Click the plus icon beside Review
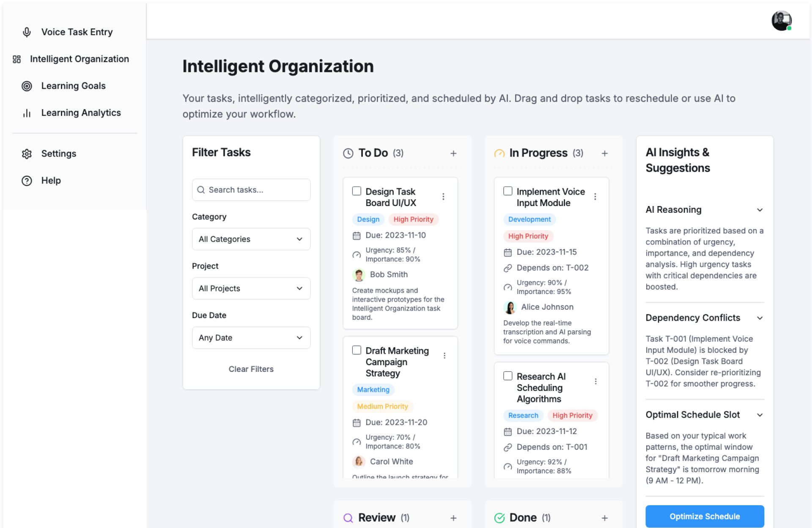The width and height of the screenshot is (812, 528). point(453,518)
